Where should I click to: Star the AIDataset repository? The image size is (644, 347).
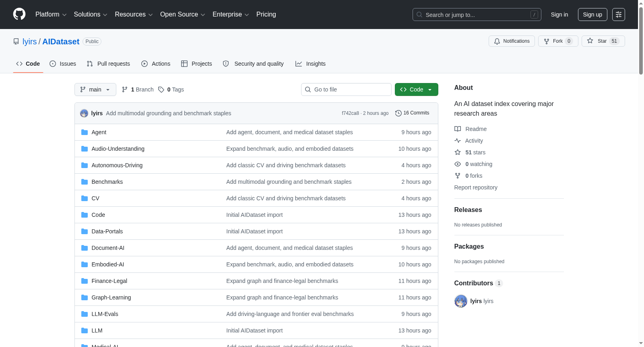(x=603, y=41)
